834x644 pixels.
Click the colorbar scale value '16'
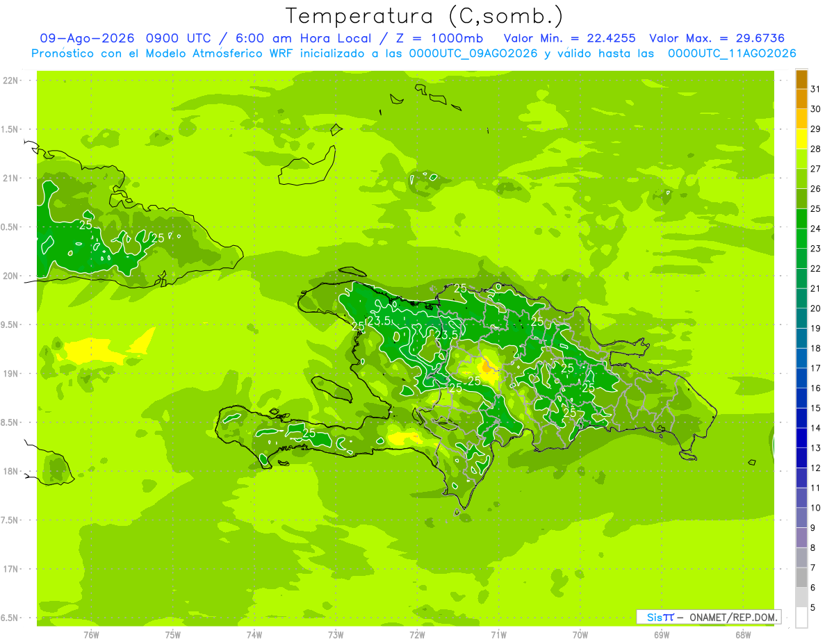pos(816,388)
